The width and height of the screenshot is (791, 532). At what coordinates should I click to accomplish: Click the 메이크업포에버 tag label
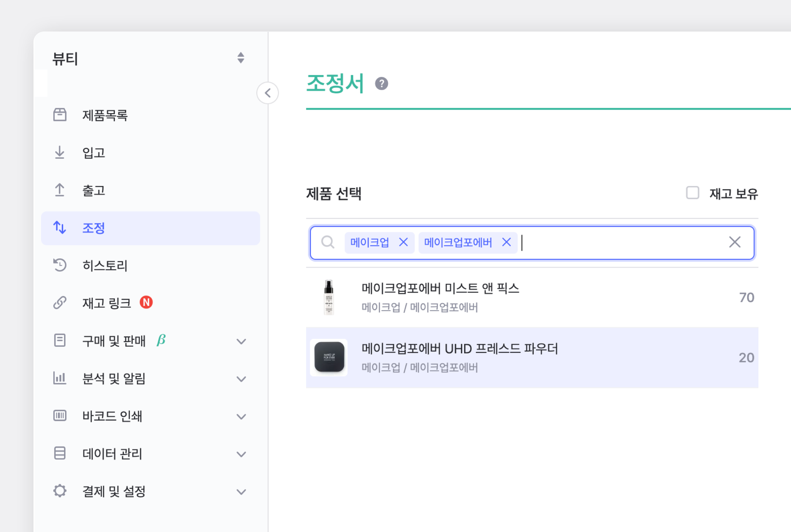[458, 242]
